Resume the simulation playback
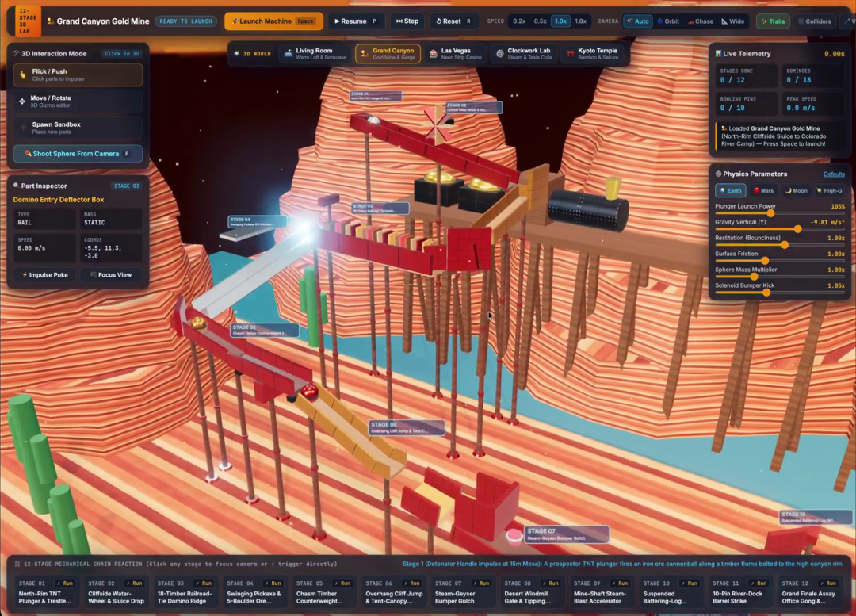 (355, 21)
